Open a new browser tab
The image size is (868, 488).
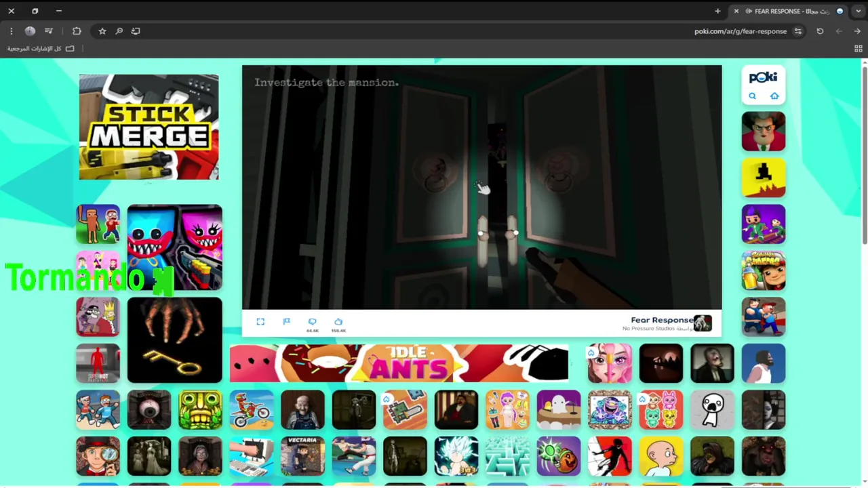[x=717, y=11]
